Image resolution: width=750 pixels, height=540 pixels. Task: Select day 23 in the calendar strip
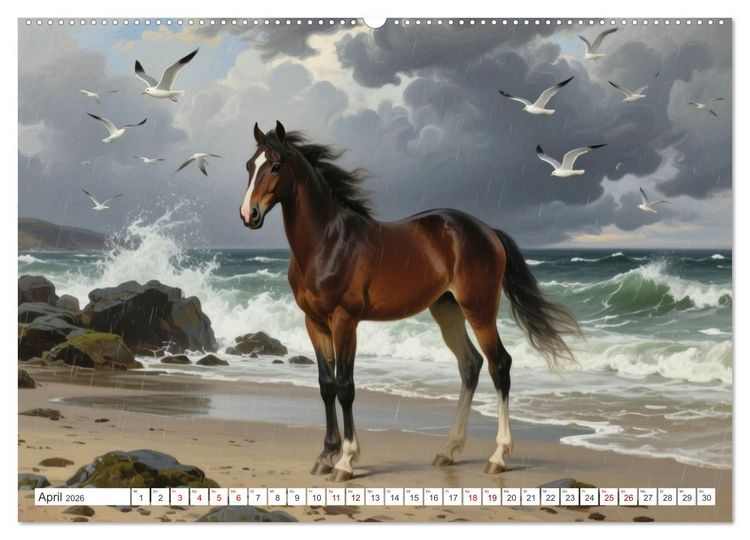click(x=570, y=496)
